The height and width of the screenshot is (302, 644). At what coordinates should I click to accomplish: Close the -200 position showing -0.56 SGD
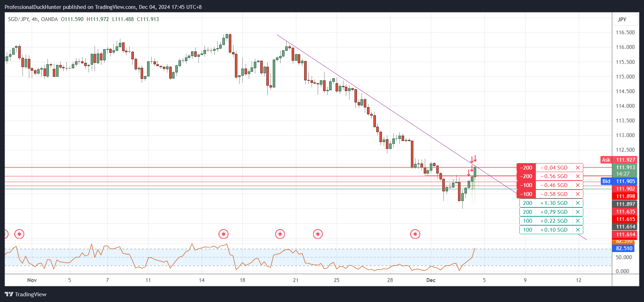click(x=578, y=176)
